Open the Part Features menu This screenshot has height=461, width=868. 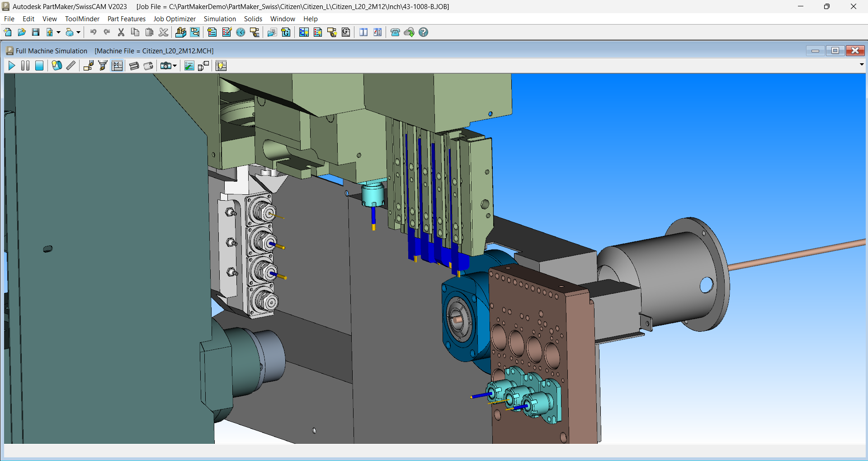click(x=127, y=19)
